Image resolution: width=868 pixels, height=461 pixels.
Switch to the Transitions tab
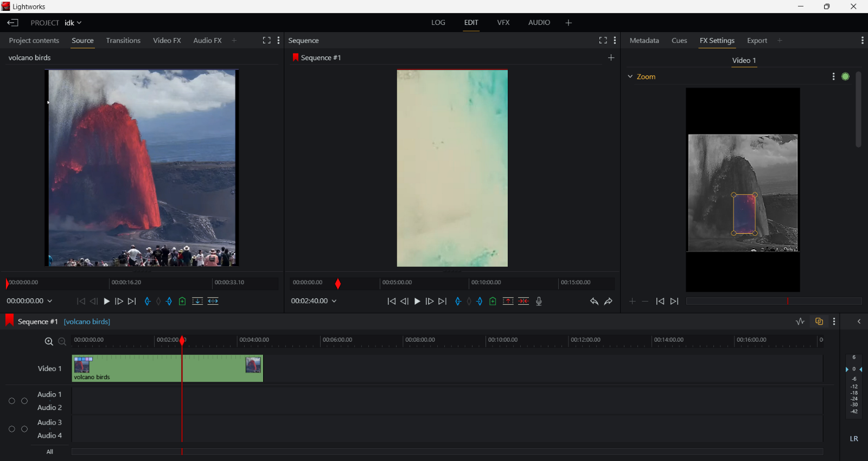(123, 41)
